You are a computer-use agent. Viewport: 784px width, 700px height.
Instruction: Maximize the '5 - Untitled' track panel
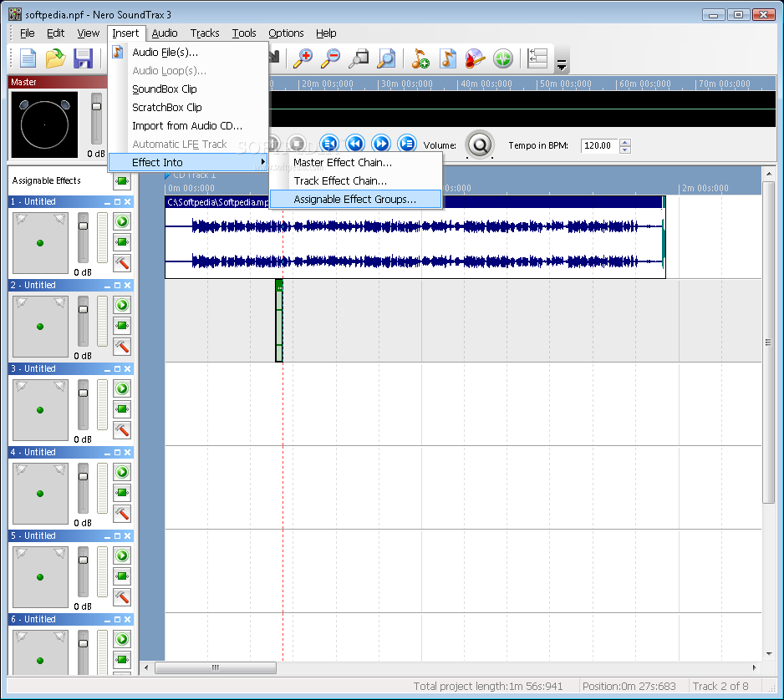pyautogui.click(x=118, y=535)
